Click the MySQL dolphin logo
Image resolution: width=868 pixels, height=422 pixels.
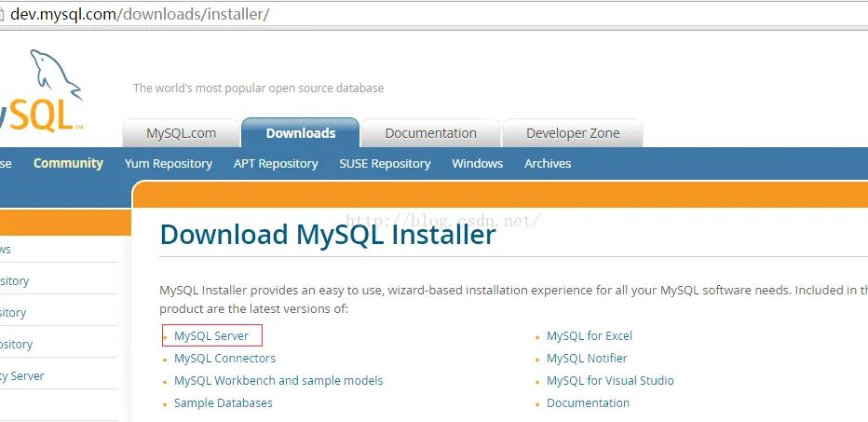(x=42, y=91)
